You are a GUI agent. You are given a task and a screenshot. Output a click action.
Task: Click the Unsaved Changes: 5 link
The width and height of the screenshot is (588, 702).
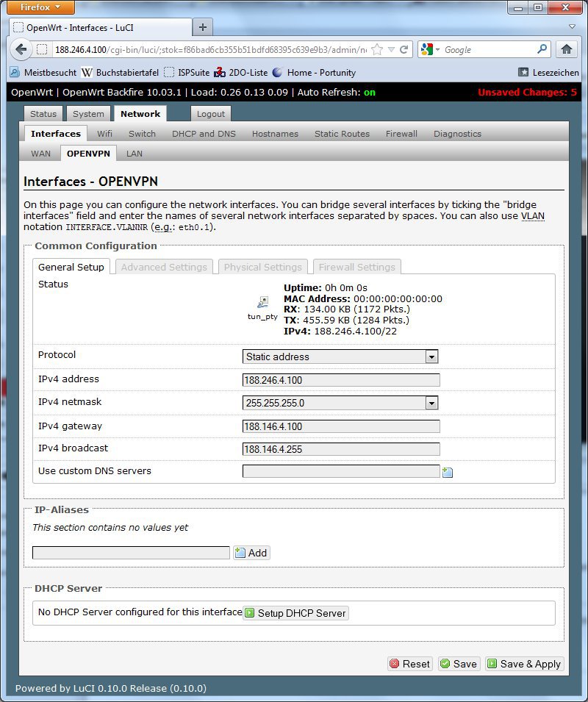pyautogui.click(x=527, y=93)
